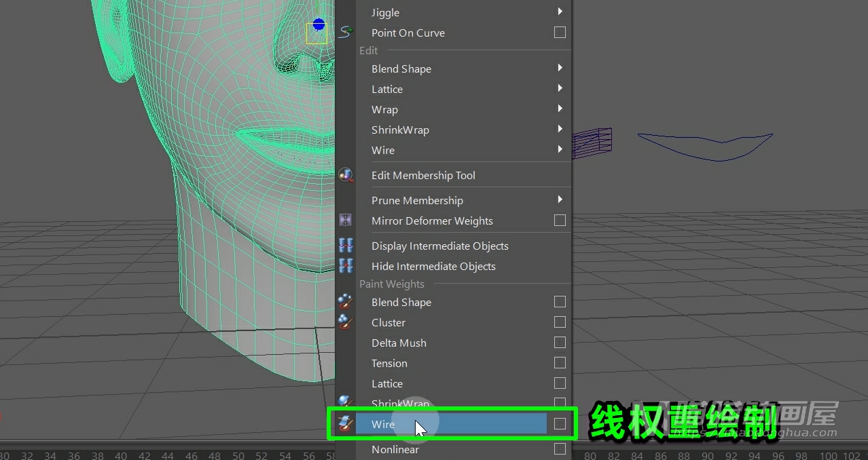The height and width of the screenshot is (460, 868).
Task: Expand the Edit Blend Shape submenu arrow
Action: tap(560, 68)
